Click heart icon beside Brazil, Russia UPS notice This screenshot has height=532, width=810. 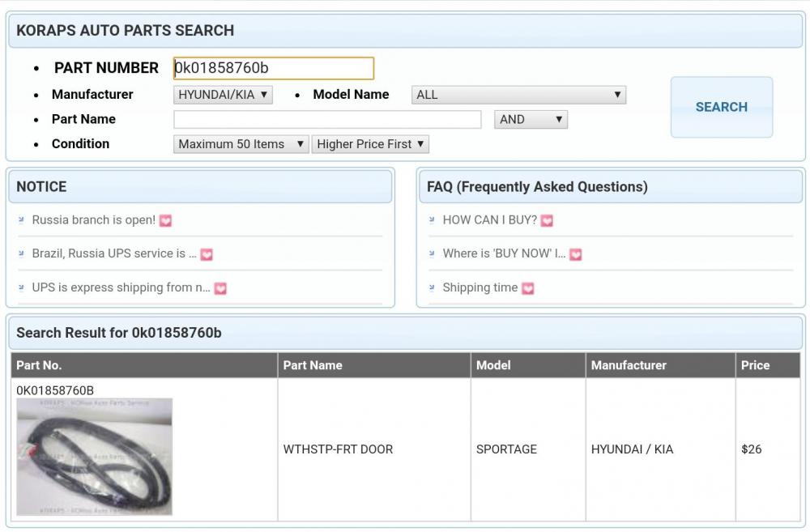pyautogui.click(x=207, y=254)
